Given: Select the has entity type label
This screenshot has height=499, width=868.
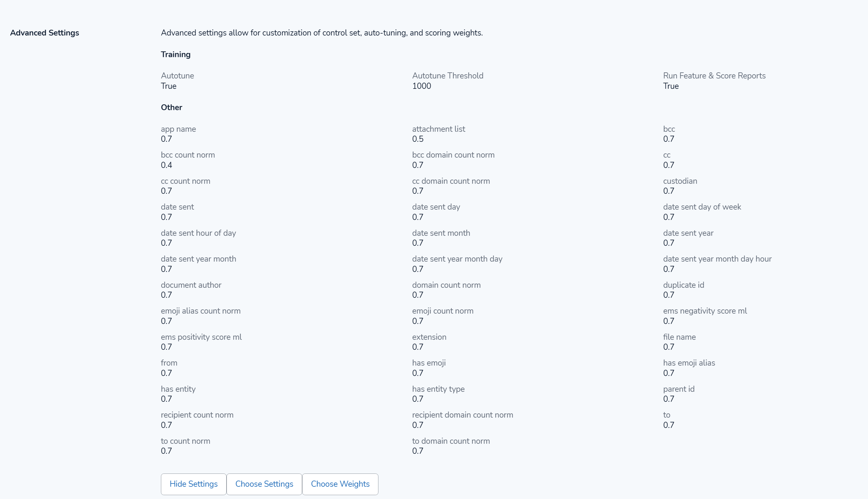Looking at the screenshot, I should pos(438,389).
